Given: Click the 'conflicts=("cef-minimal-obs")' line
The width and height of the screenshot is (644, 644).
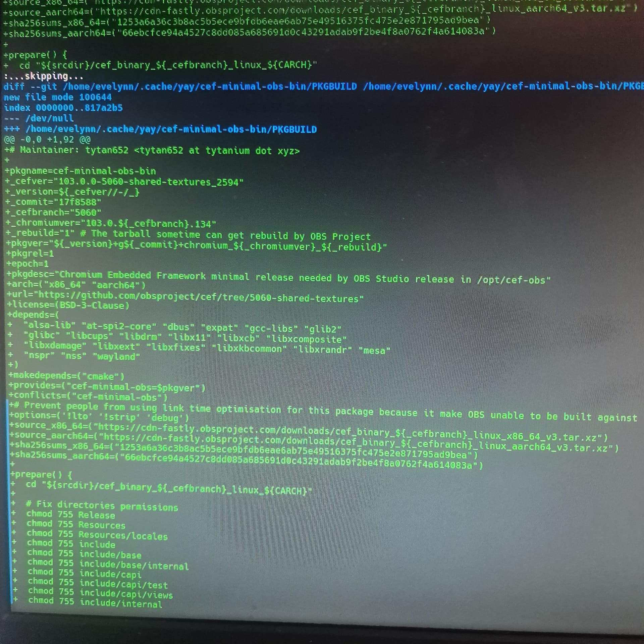Looking at the screenshot, I should (88, 397).
